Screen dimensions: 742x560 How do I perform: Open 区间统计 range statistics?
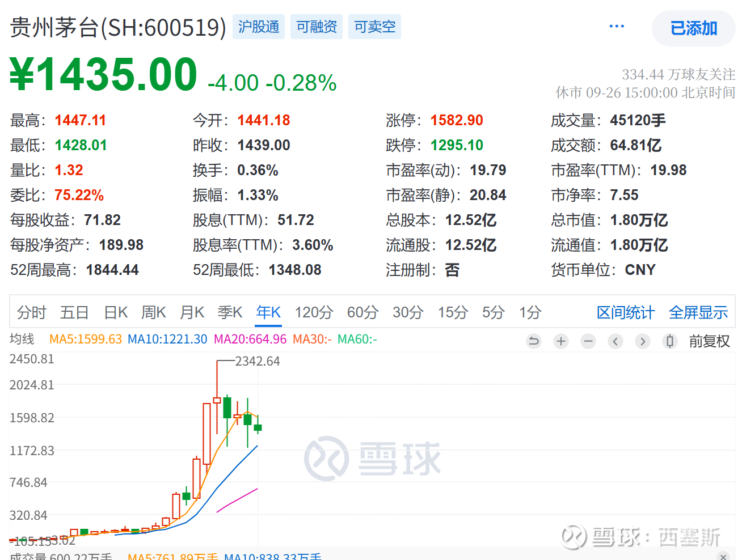[x=626, y=312]
